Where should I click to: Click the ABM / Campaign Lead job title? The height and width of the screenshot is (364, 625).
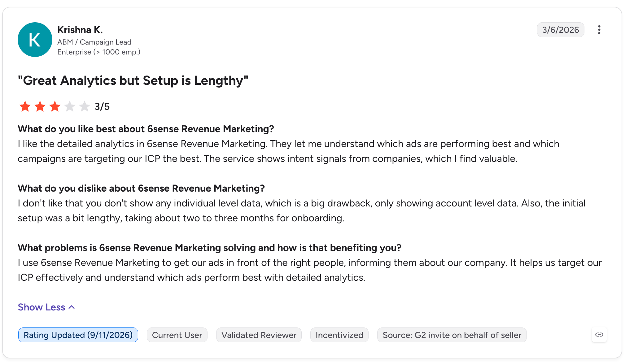pyautogui.click(x=94, y=42)
